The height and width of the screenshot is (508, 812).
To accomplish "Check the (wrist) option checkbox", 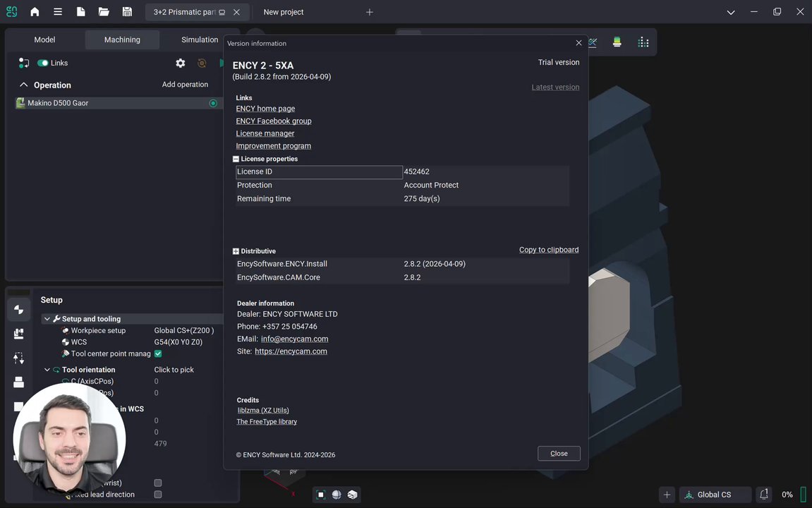I will (158, 483).
